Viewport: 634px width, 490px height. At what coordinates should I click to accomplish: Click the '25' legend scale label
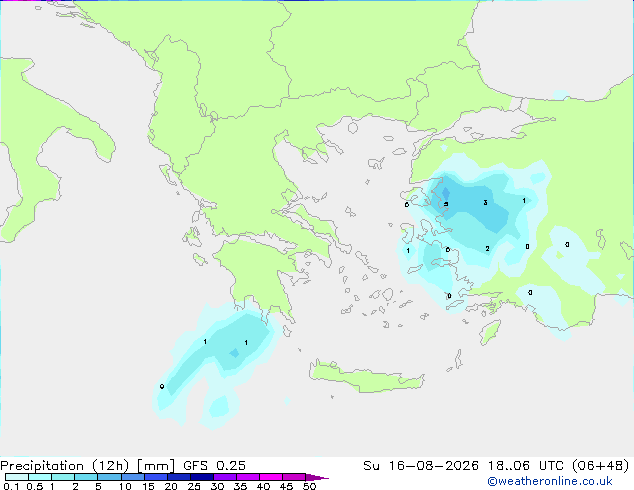pos(194,486)
